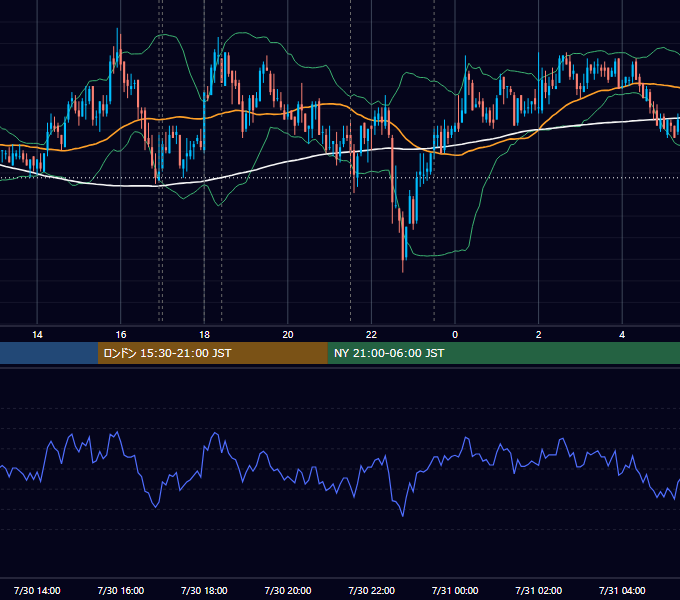This screenshot has width=680, height=600.
Task: Click the 4 hour label on price chart axis
Action: (x=622, y=335)
